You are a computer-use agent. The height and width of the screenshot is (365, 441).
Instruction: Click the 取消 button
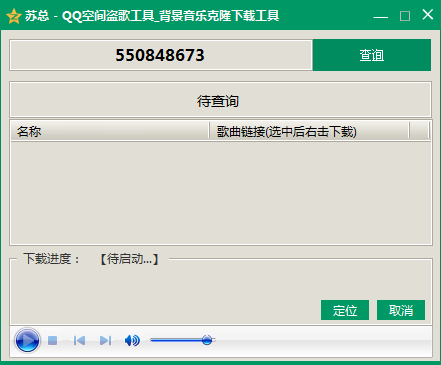pyautogui.click(x=401, y=310)
